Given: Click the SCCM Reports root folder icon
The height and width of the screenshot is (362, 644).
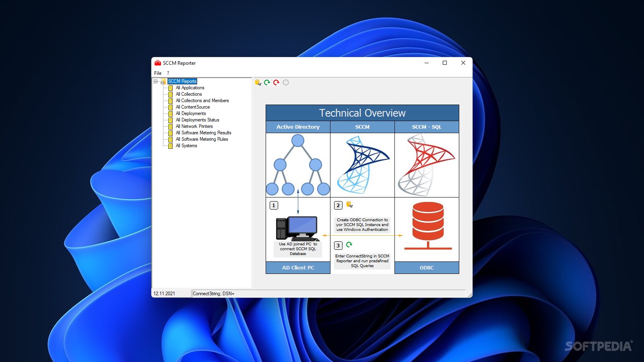Looking at the screenshot, I should click(x=163, y=82).
